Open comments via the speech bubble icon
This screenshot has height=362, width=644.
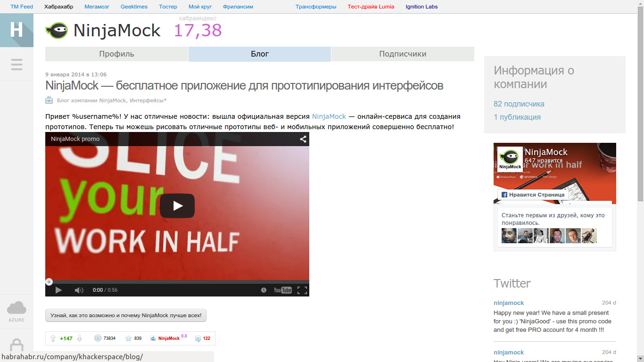coord(198,338)
